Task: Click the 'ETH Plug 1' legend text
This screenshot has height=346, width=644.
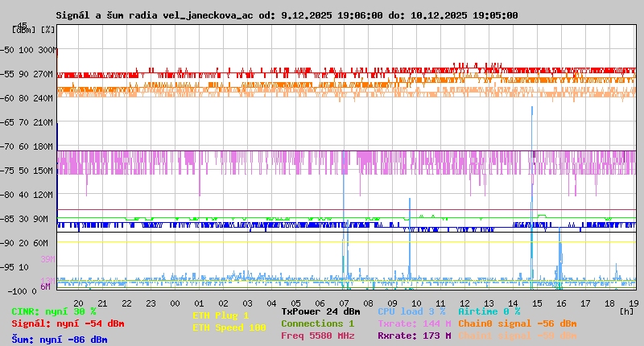Action: point(221,315)
